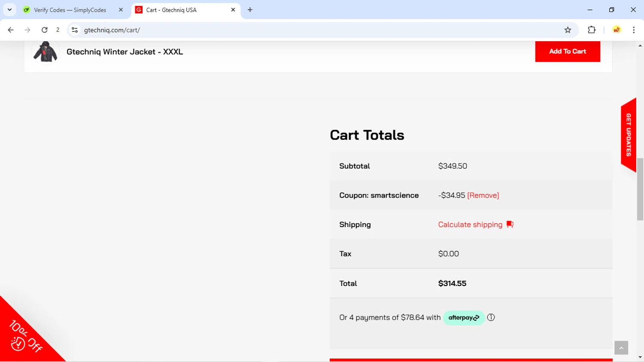Viewport: 644px width, 362px height.
Task: Close the Verify Codes — SimplyCodes tab
Action: tap(121, 10)
